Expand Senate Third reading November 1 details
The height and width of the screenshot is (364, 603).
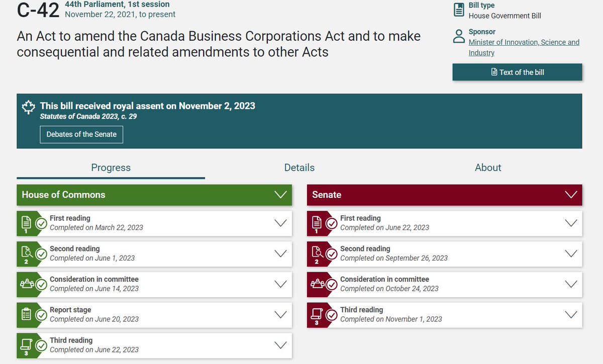tap(571, 315)
